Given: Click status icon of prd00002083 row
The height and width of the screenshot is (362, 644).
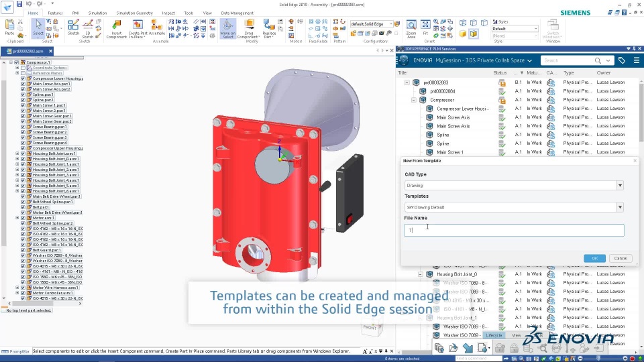Looking at the screenshot, I should click(x=502, y=82).
